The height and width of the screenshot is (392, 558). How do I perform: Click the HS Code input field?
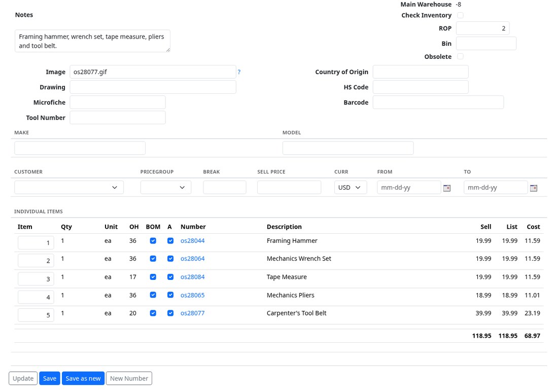(421, 87)
